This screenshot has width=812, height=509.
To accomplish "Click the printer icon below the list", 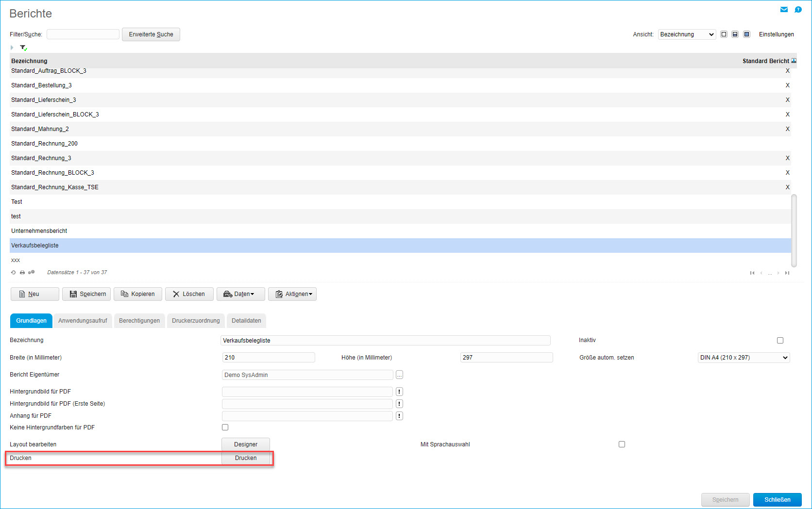I will [22, 273].
